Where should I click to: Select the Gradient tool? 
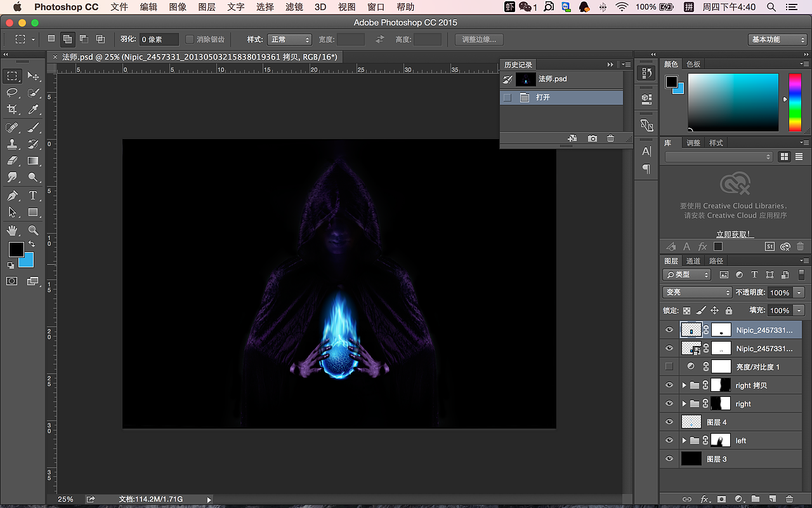pos(33,161)
